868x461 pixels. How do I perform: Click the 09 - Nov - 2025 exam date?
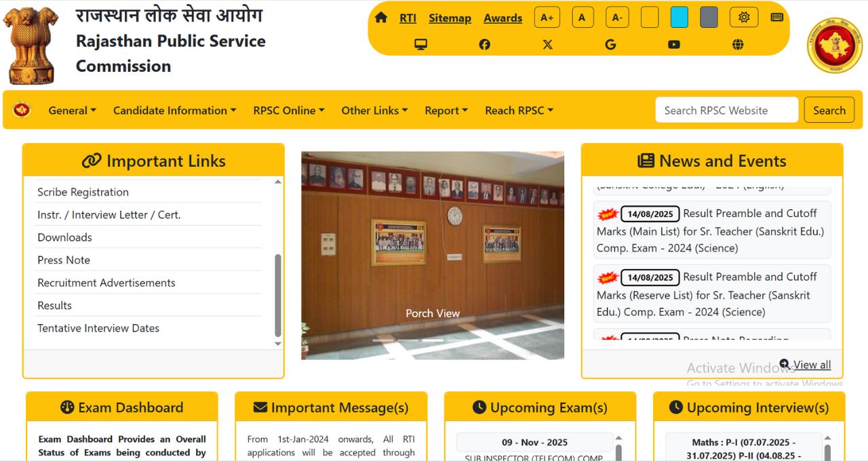pyautogui.click(x=535, y=442)
